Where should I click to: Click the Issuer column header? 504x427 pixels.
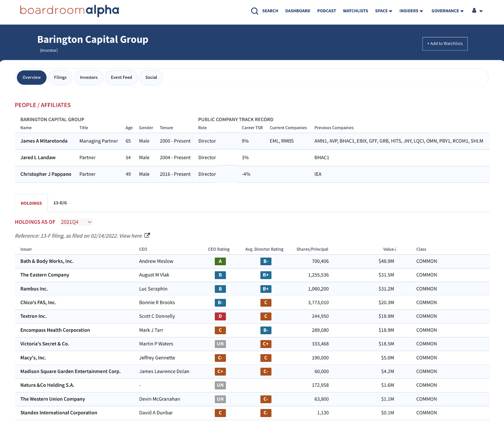[x=26, y=250]
